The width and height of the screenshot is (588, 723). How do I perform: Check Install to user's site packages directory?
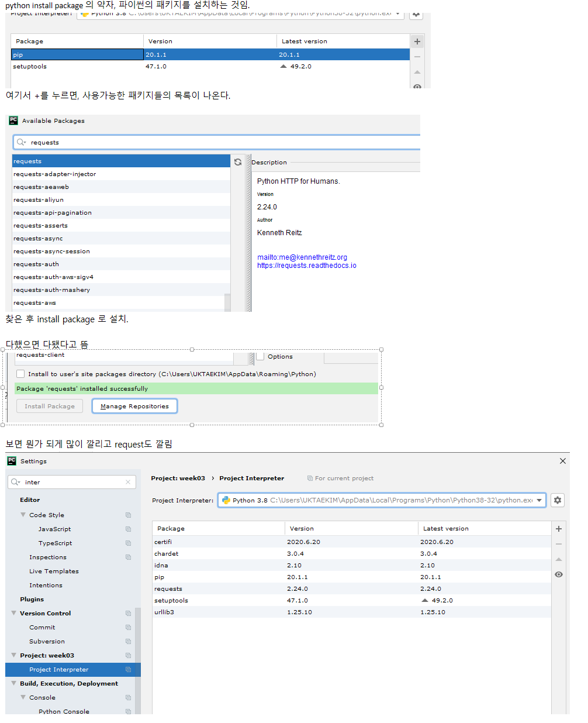coord(20,374)
